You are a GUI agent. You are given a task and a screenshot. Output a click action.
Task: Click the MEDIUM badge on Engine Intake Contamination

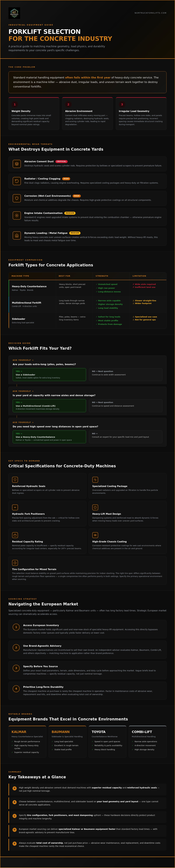pos(70,213)
